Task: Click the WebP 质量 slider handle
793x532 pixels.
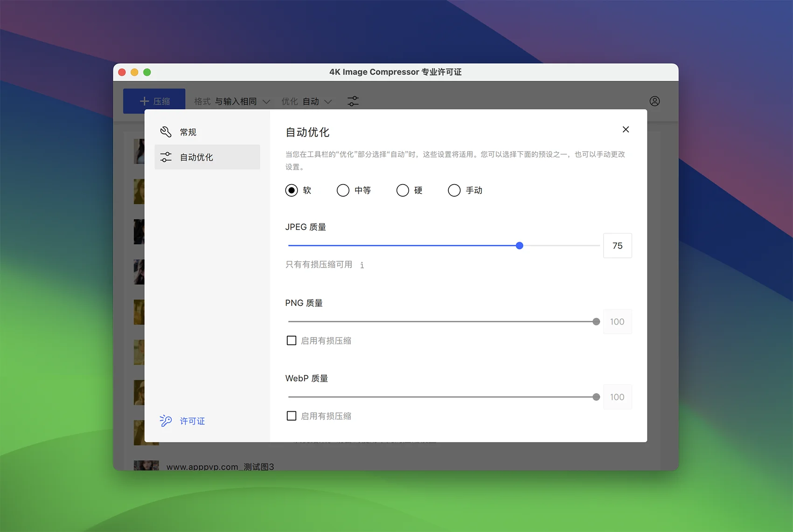Action: [596, 397]
